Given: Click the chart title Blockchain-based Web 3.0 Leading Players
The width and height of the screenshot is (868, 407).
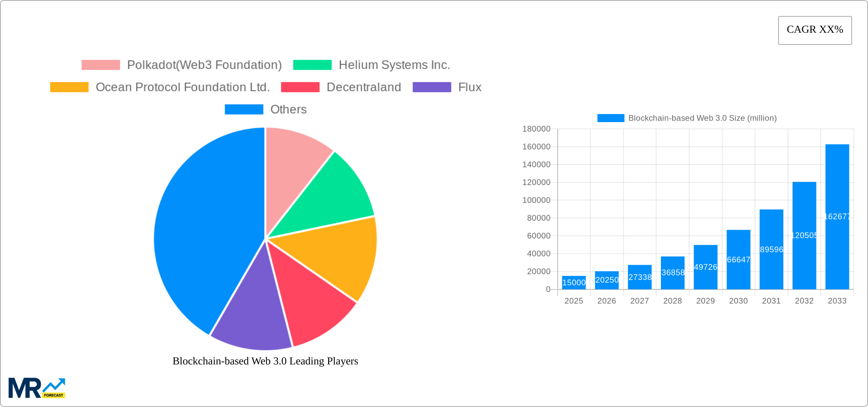Looking at the screenshot, I should pyautogui.click(x=265, y=361).
